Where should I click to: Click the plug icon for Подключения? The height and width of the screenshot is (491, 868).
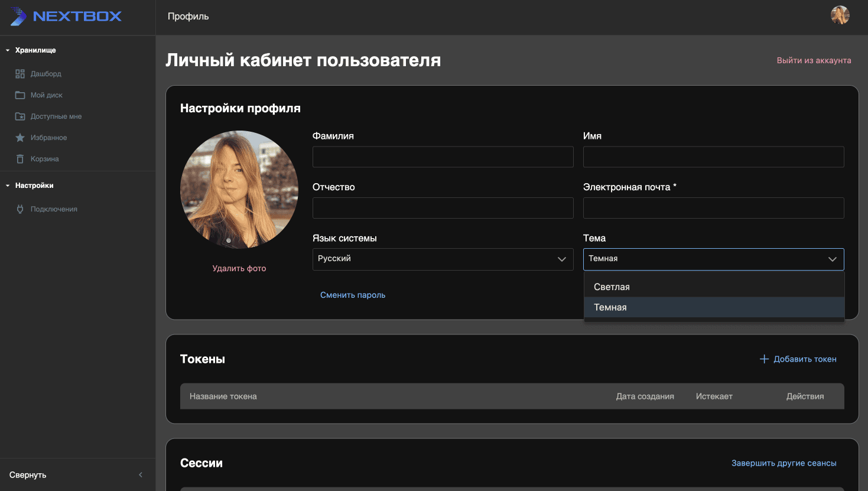tap(20, 209)
